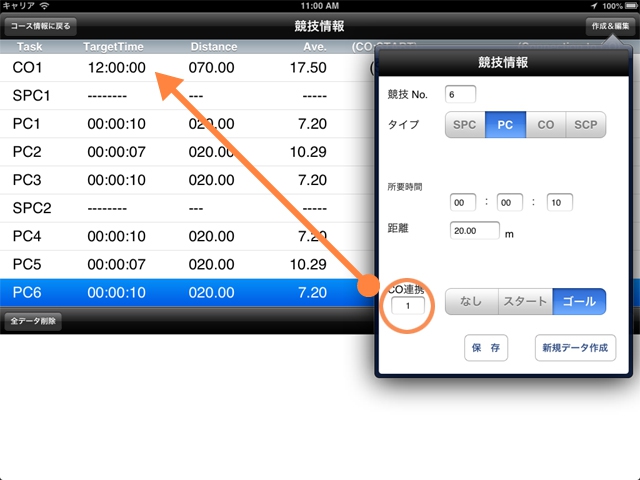Set CO link to なし
This screenshot has height=480, width=640.
pyautogui.click(x=471, y=301)
